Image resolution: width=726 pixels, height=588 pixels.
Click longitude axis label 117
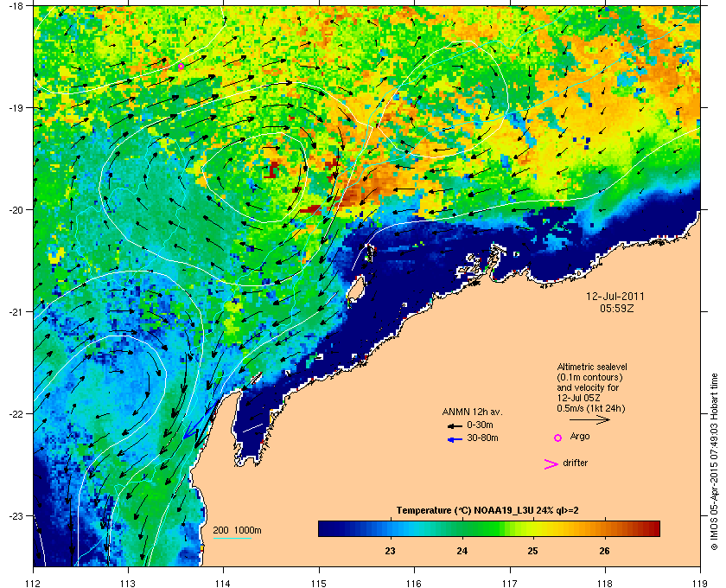pos(510,584)
